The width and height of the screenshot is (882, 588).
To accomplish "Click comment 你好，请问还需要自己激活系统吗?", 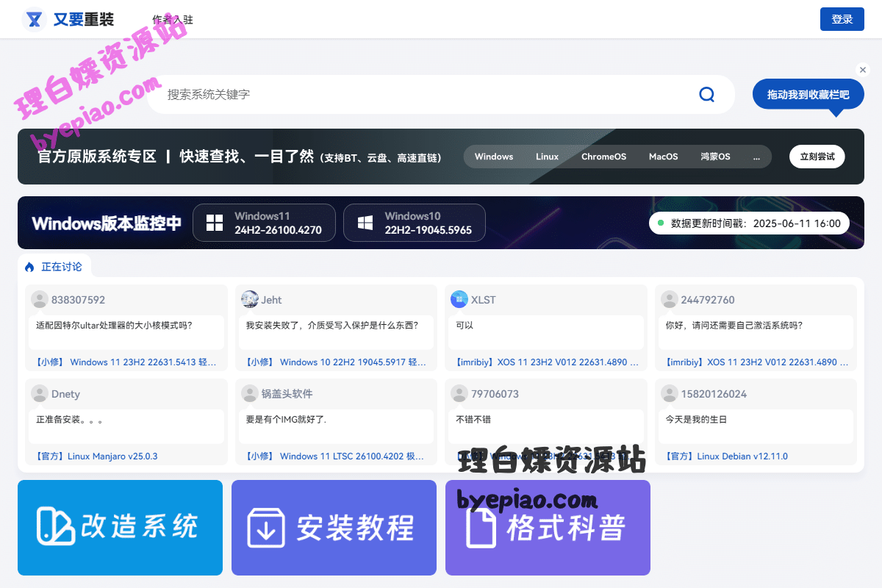I will click(734, 325).
